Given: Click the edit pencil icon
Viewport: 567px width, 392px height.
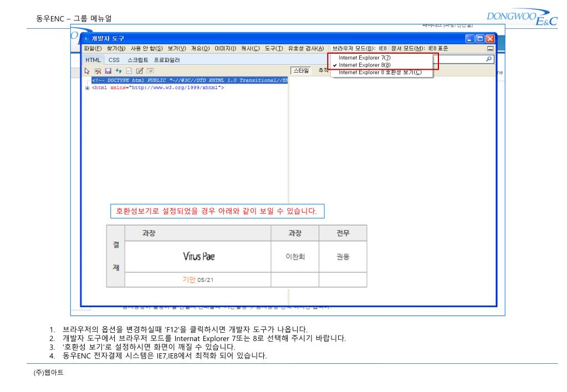Looking at the screenshot, I should [140, 71].
